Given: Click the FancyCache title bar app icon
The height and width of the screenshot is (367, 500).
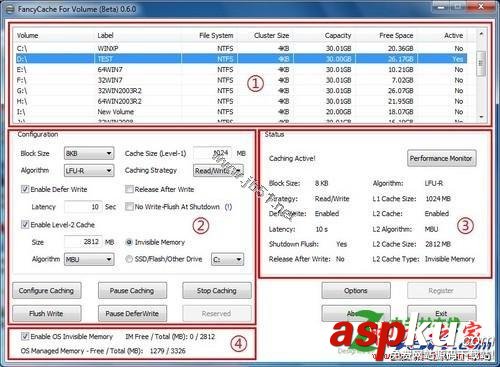Looking at the screenshot, I should (11, 9).
